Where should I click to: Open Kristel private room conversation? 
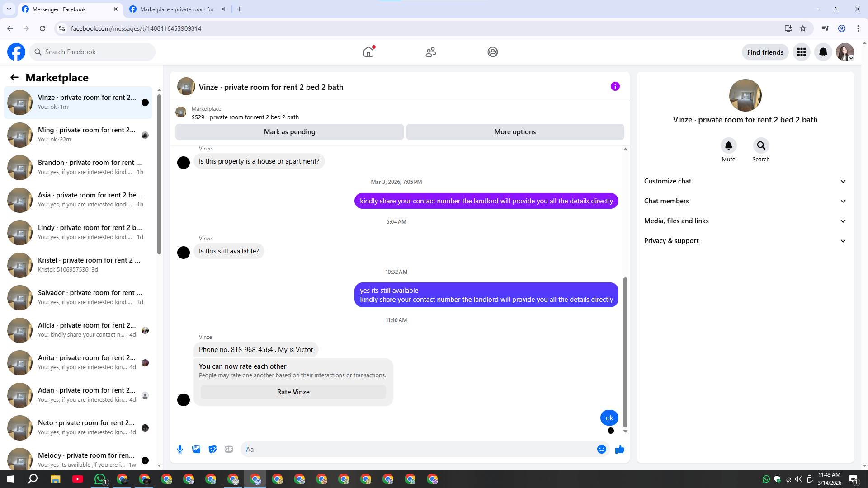[78, 265]
